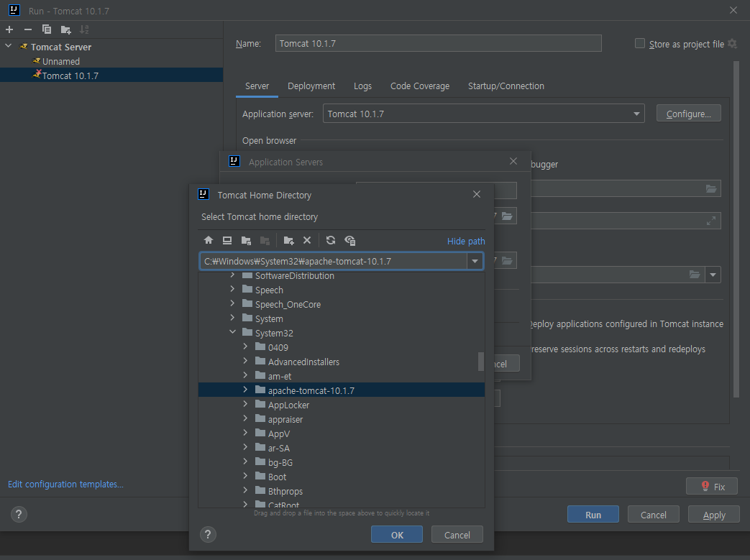Click Cancel in Tomcat Home Directory dialog
750x560 pixels.
pyautogui.click(x=457, y=535)
